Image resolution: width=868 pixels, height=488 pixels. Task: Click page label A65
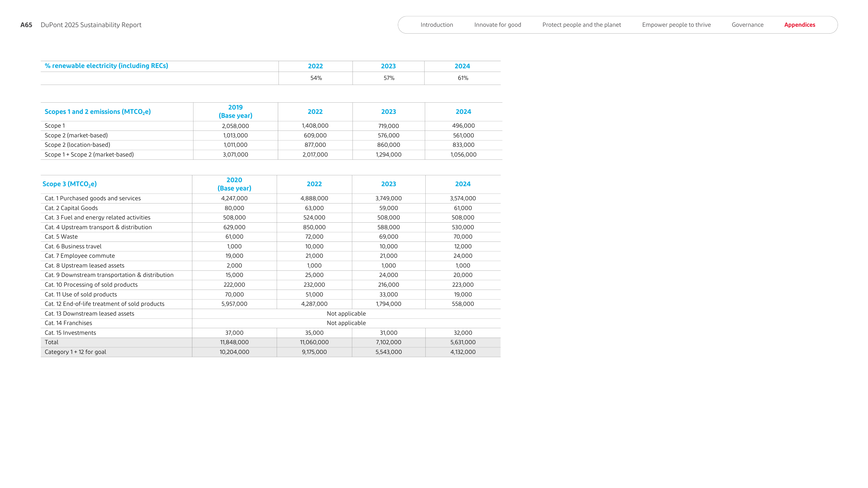pos(26,25)
